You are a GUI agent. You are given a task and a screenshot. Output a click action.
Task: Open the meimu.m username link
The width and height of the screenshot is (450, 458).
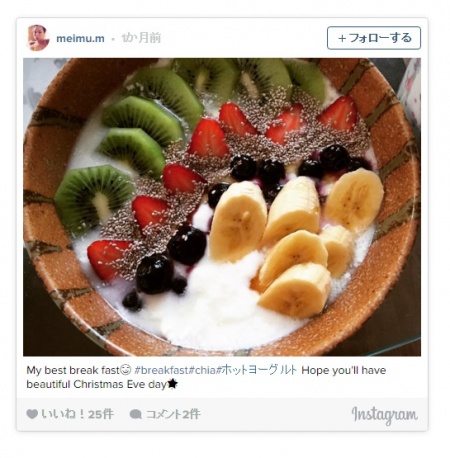(80, 38)
